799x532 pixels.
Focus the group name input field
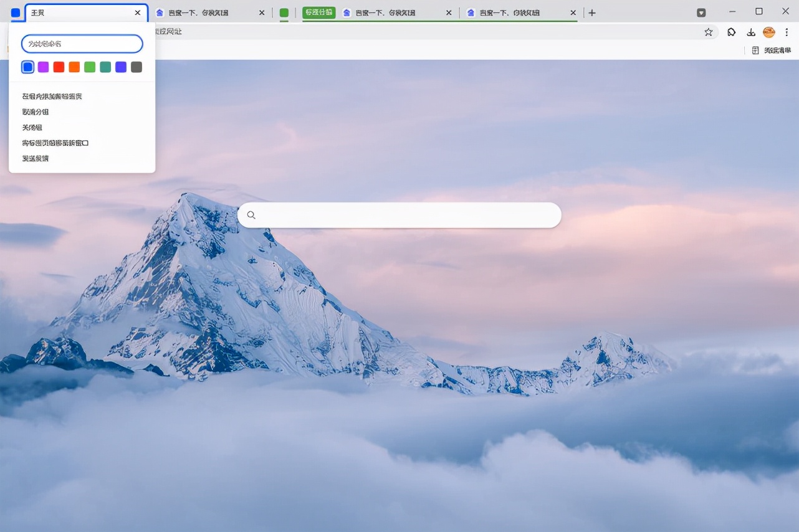(82, 44)
